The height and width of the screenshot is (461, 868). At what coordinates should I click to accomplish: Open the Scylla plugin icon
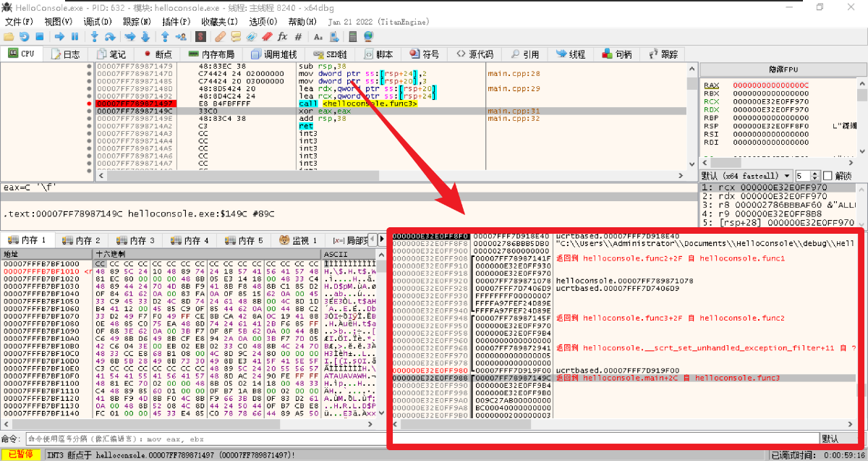tap(200, 36)
